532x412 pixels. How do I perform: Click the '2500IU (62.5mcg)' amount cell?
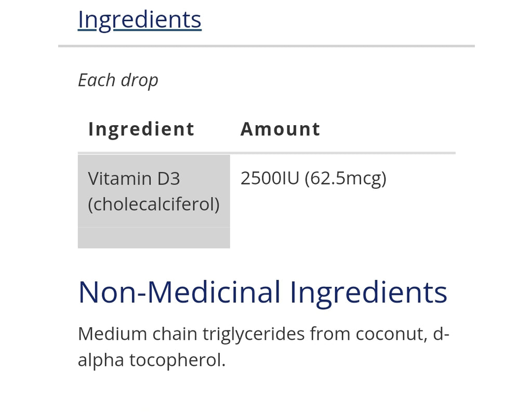point(313,179)
